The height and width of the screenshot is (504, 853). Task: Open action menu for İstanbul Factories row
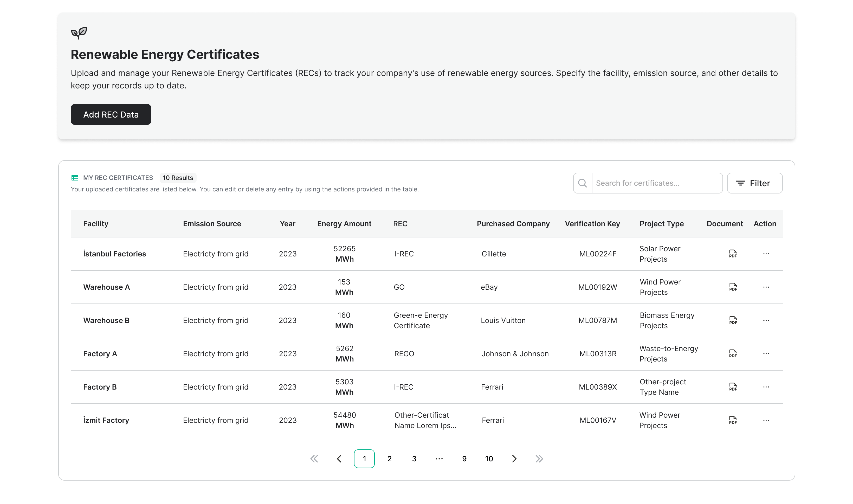pos(766,254)
